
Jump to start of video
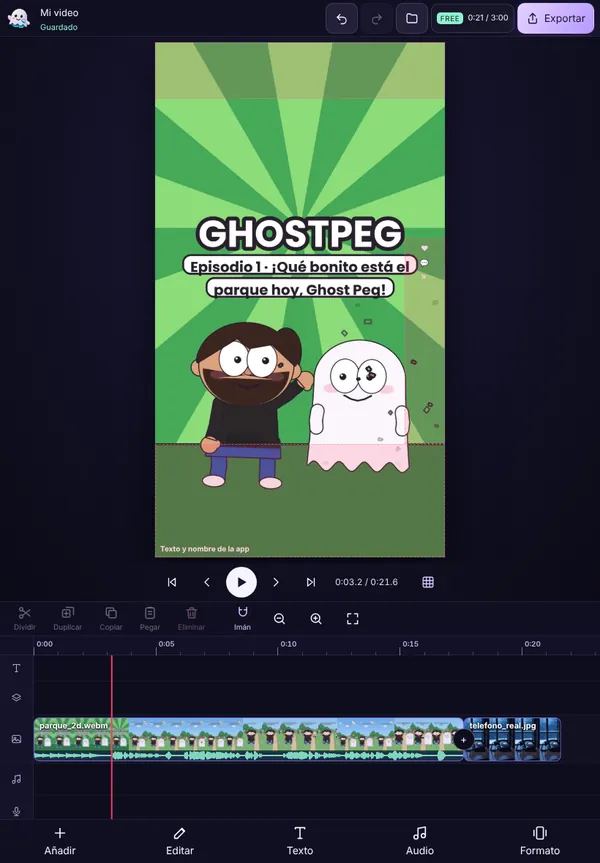point(172,582)
